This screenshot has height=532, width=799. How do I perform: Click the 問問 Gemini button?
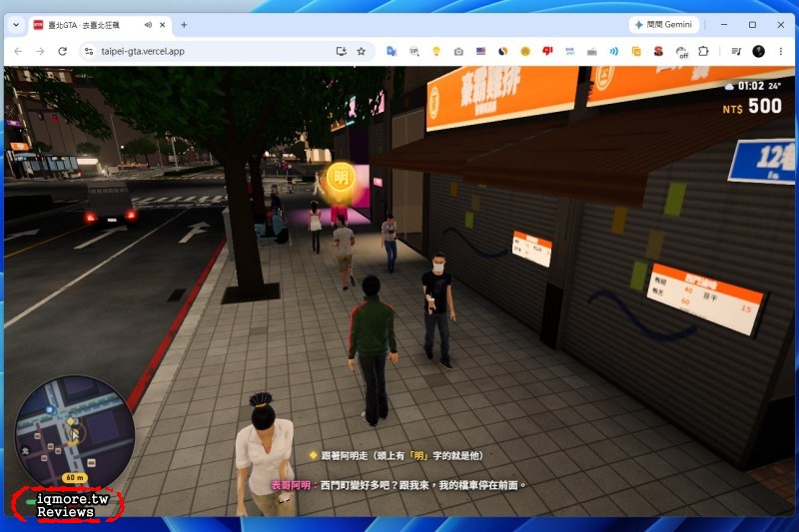(x=663, y=24)
